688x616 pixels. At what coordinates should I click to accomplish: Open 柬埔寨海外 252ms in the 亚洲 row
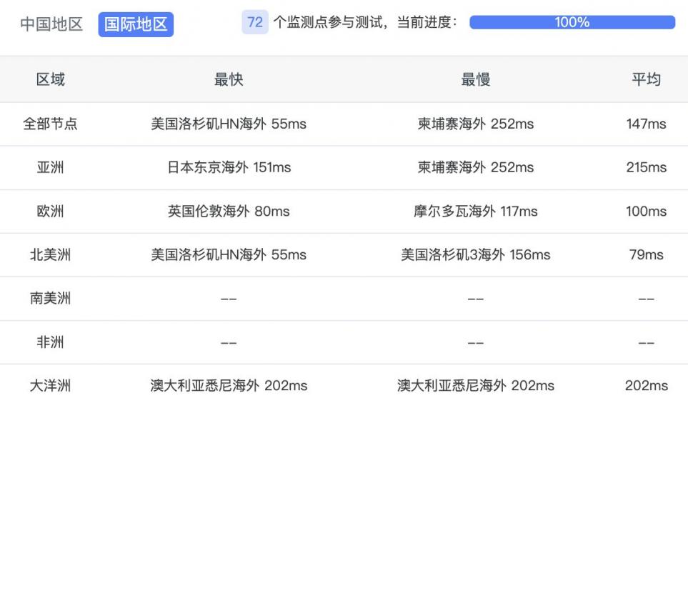pos(475,168)
